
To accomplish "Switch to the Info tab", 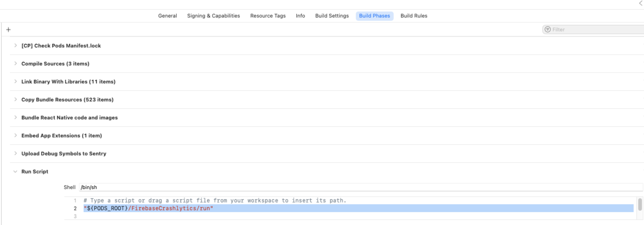I will 300,16.
